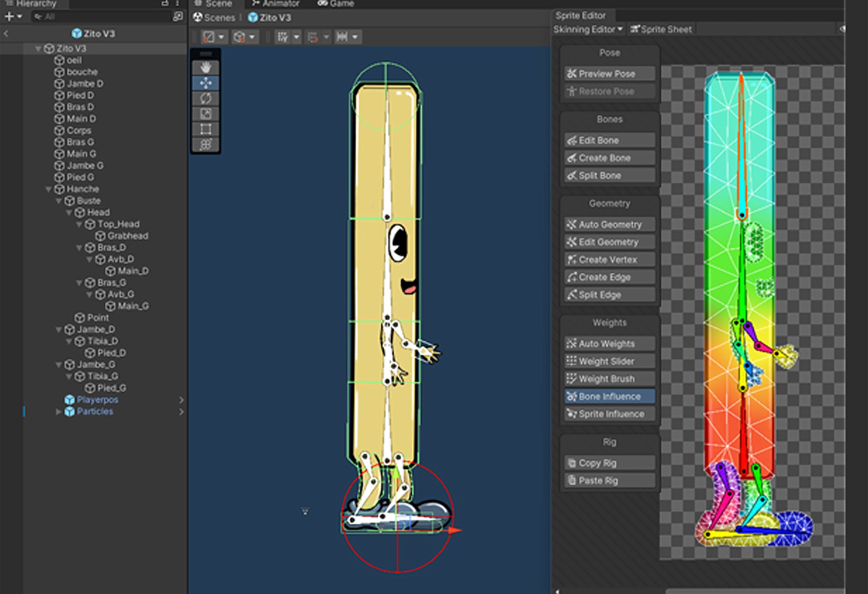
Task: Switch to the Animator tab
Action: click(276, 4)
